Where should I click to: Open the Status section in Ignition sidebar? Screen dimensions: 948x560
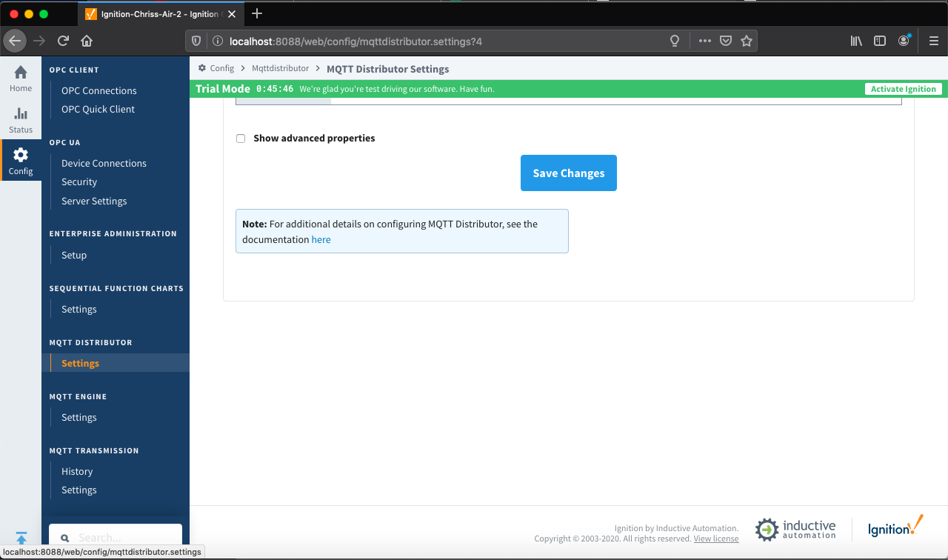click(21, 120)
